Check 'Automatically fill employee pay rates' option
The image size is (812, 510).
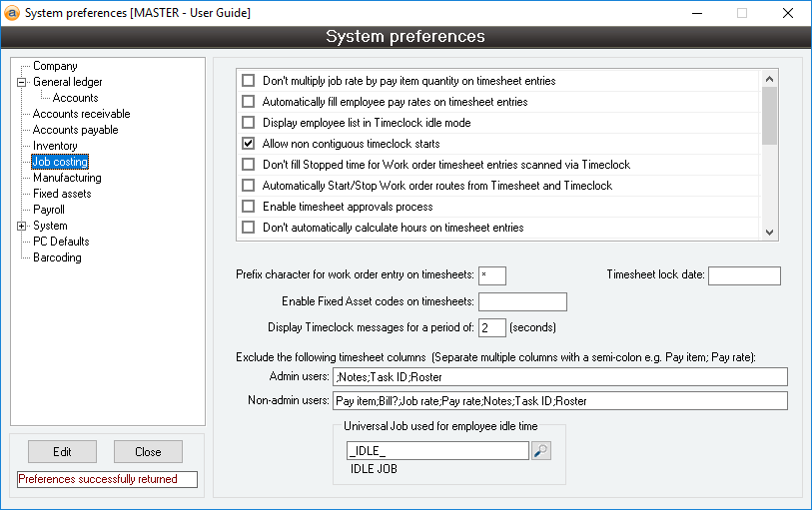[x=249, y=102]
